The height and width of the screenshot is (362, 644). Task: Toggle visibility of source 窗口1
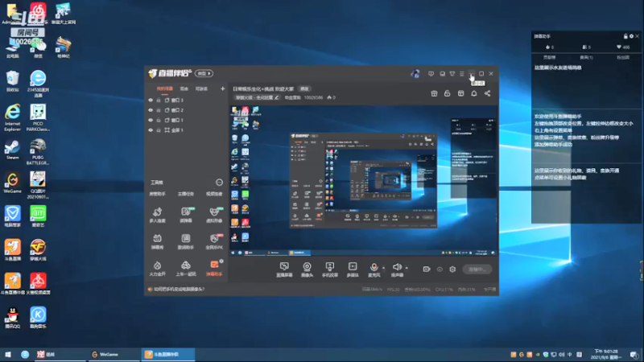pos(151,120)
